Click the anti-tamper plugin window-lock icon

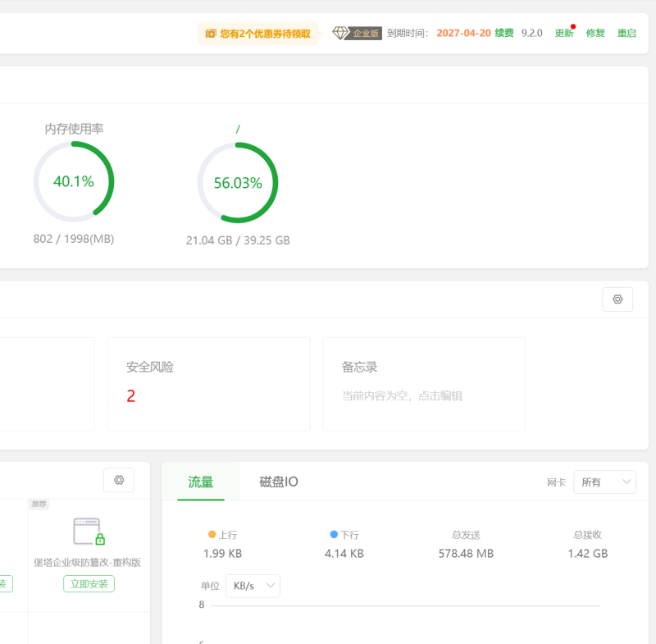point(88,532)
